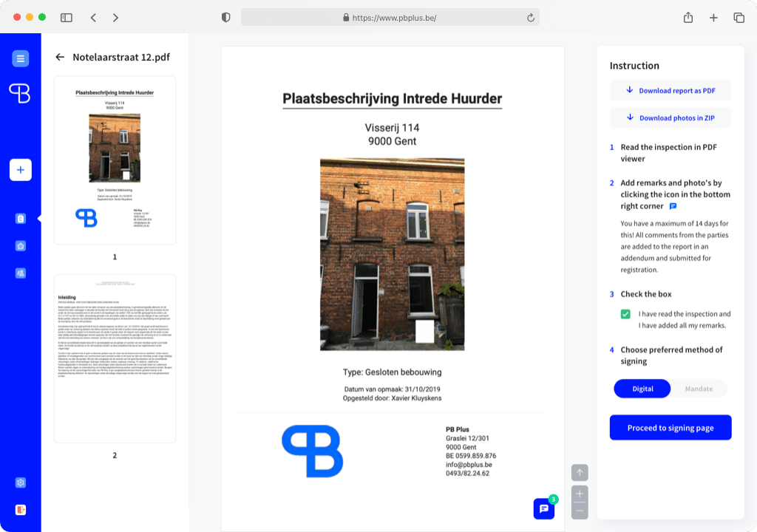Click the scroll-to-top arrow in the PDF viewer
757x532 pixels.
click(580, 473)
